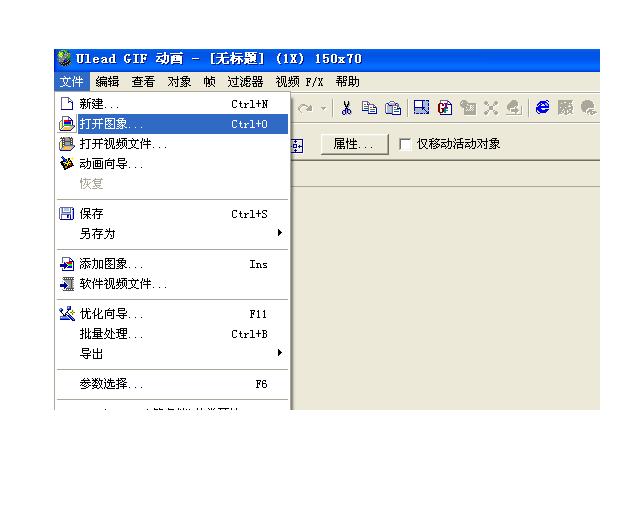Choose 添加图象... menu entry
The image size is (640, 512).
[173, 264]
